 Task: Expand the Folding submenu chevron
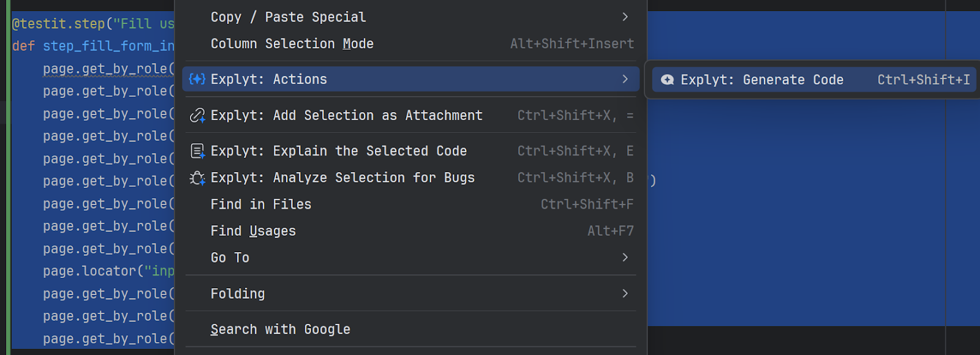pyautogui.click(x=625, y=294)
